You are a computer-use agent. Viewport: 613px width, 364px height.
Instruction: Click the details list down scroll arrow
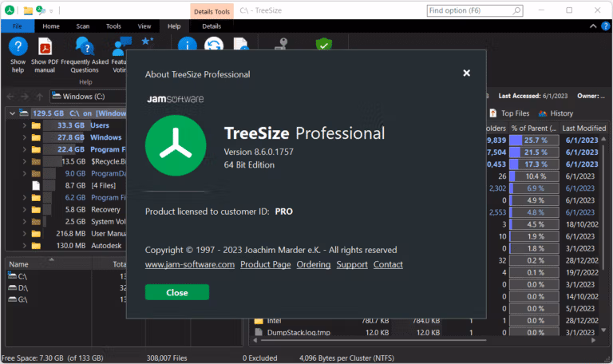point(604,330)
